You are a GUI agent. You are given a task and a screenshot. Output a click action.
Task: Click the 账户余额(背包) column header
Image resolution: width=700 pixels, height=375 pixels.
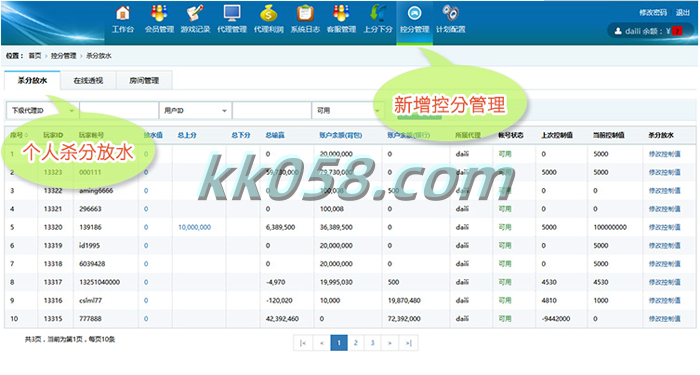341,135
